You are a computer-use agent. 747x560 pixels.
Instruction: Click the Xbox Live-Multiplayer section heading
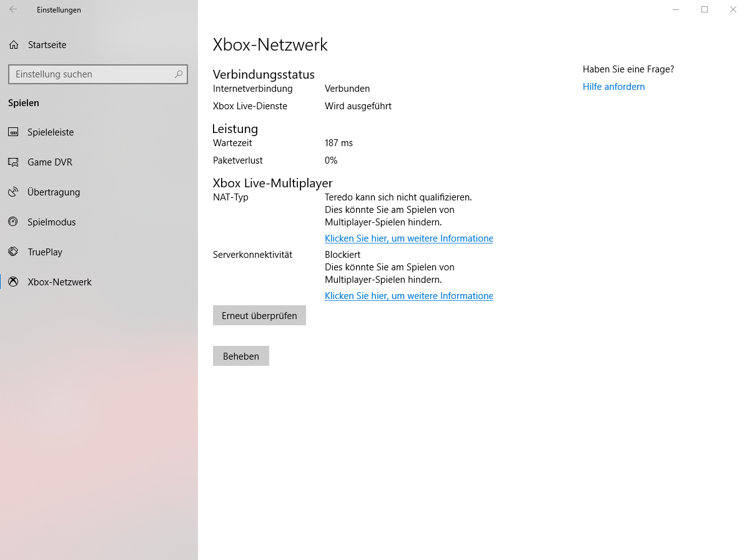[x=272, y=184]
